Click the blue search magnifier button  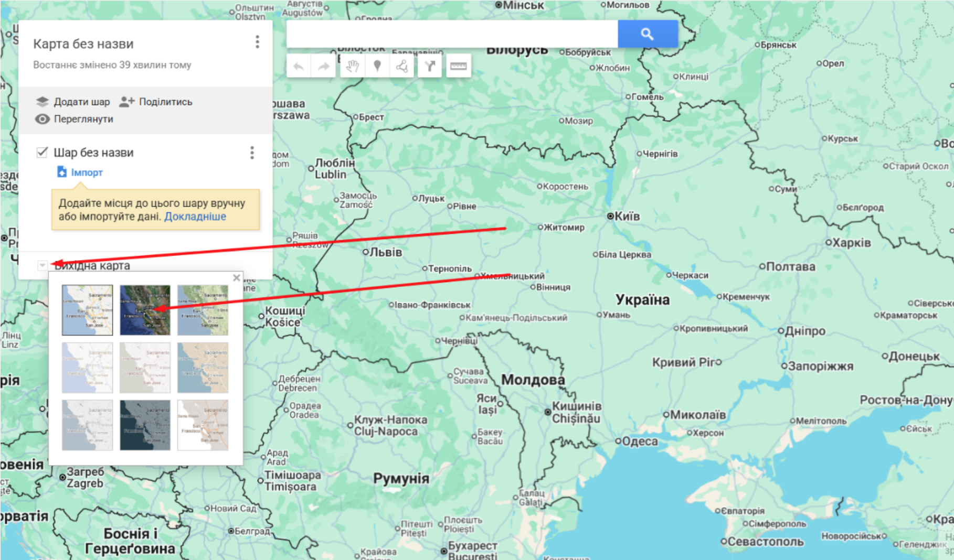click(647, 34)
